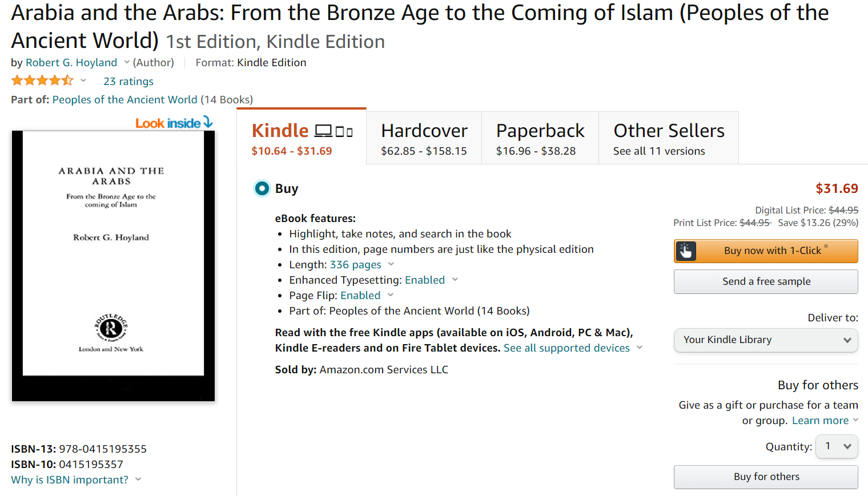Switch to the Hardcover tab
868x496 pixels.
(x=424, y=138)
